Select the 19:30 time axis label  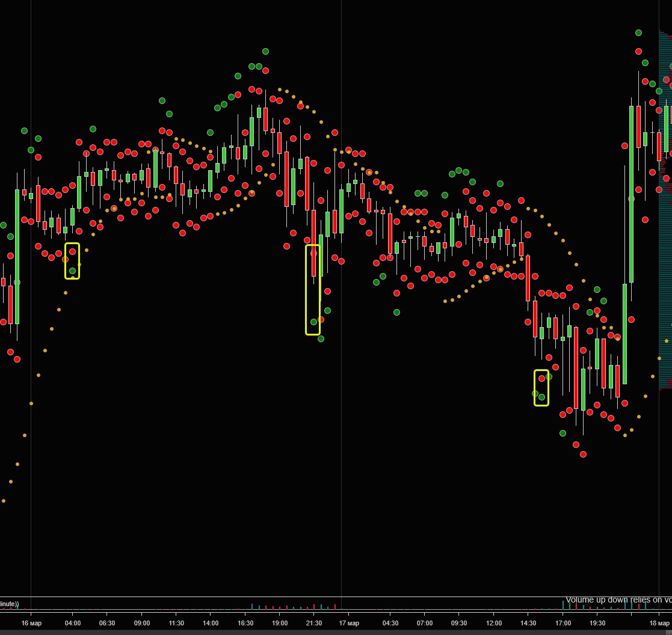coord(597,623)
